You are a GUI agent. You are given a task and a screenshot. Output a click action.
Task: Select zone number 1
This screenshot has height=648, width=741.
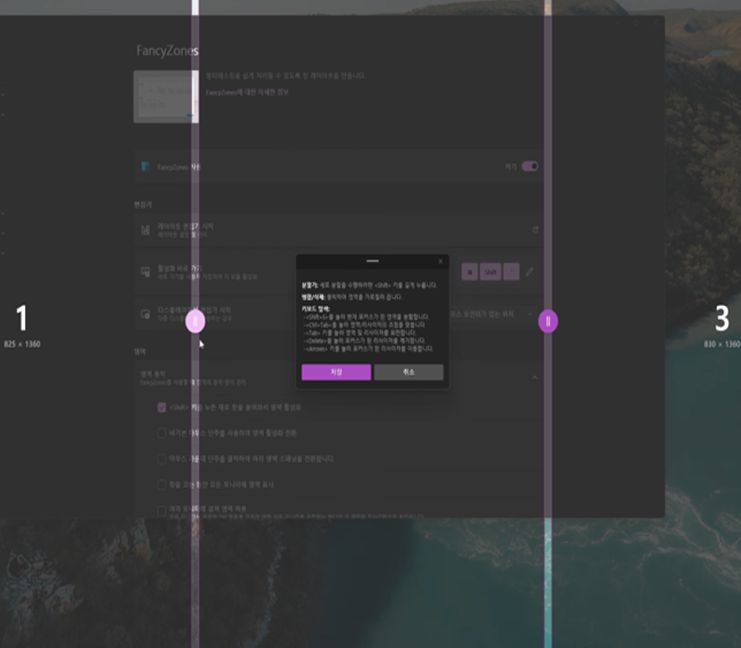tap(22, 318)
